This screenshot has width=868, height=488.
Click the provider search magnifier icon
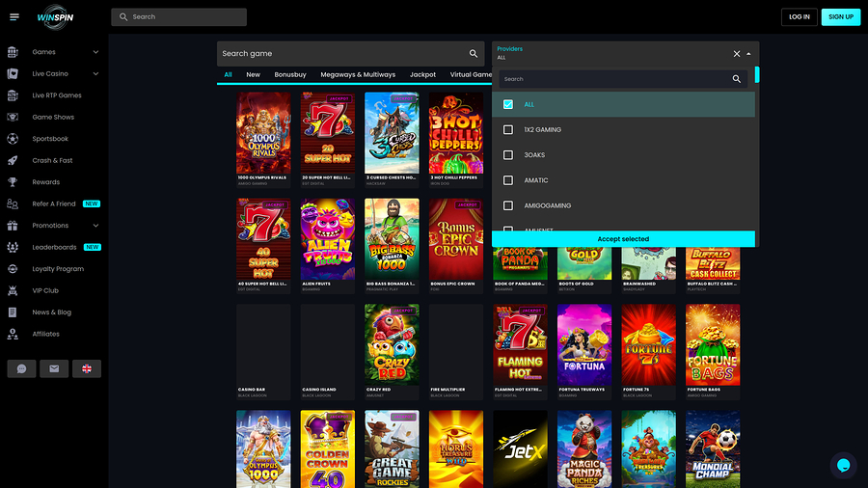tap(736, 79)
